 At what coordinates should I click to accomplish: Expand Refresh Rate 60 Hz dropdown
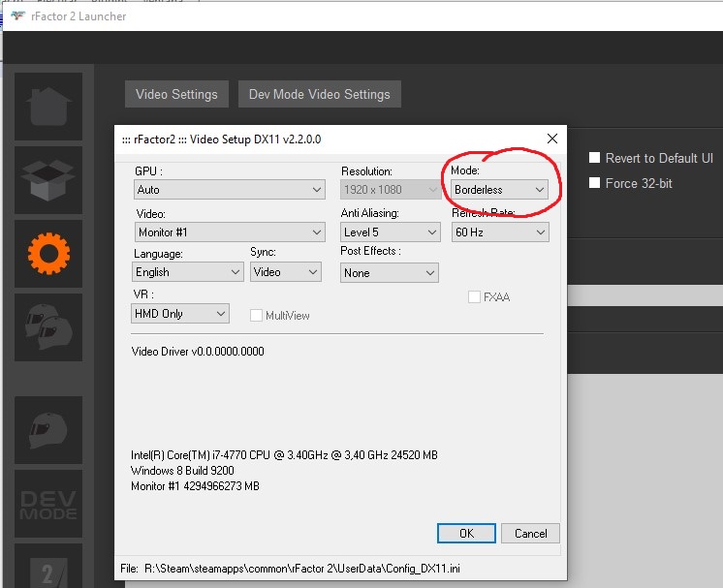[500, 232]
